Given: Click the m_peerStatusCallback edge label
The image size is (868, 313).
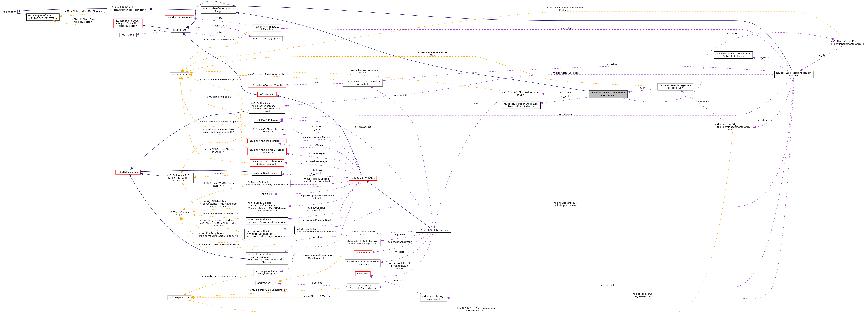Looking at the screenshot, I should (x=565, y=73).
